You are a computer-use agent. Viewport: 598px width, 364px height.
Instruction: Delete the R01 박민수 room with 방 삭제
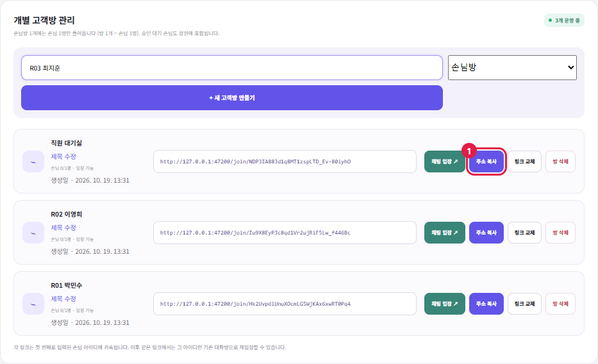(560, 304)
